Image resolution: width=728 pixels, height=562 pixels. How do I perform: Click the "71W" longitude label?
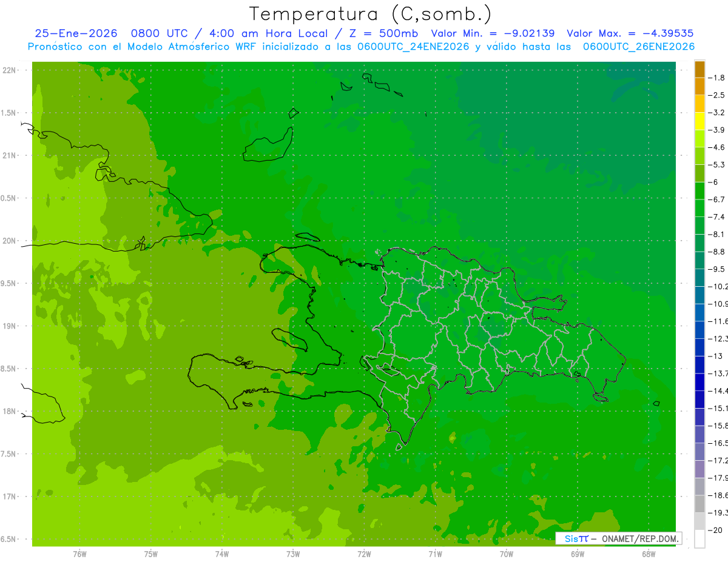pos(435,554)
